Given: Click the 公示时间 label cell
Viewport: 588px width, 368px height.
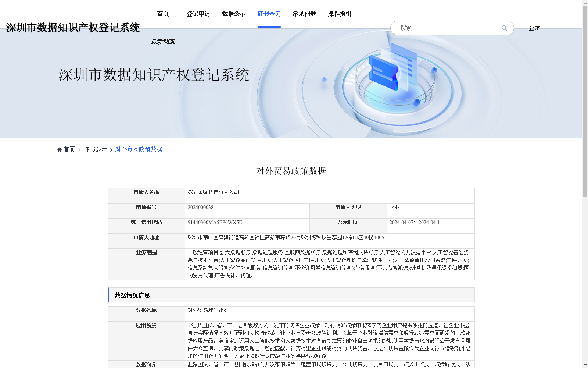Looking at the screenshot, I should 348,226.
